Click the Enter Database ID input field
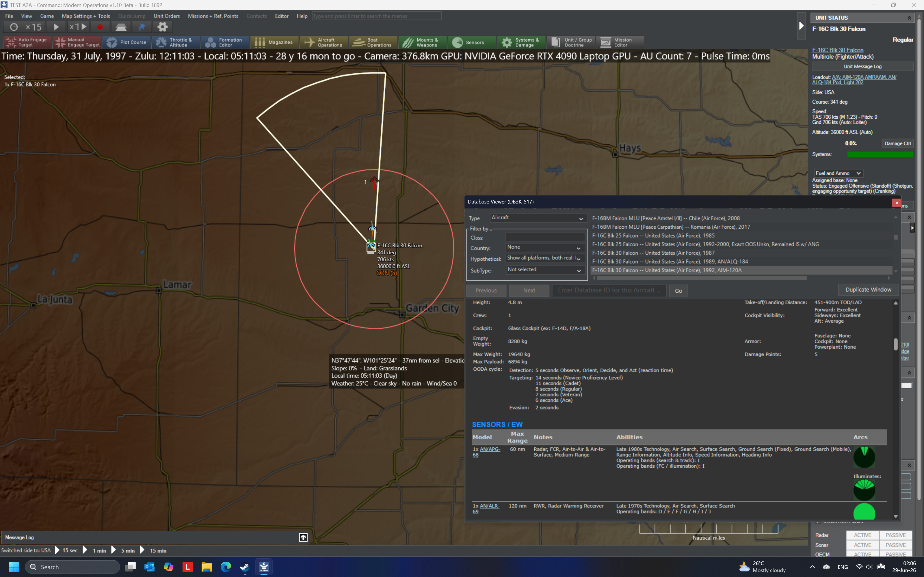 click(609, 290)
